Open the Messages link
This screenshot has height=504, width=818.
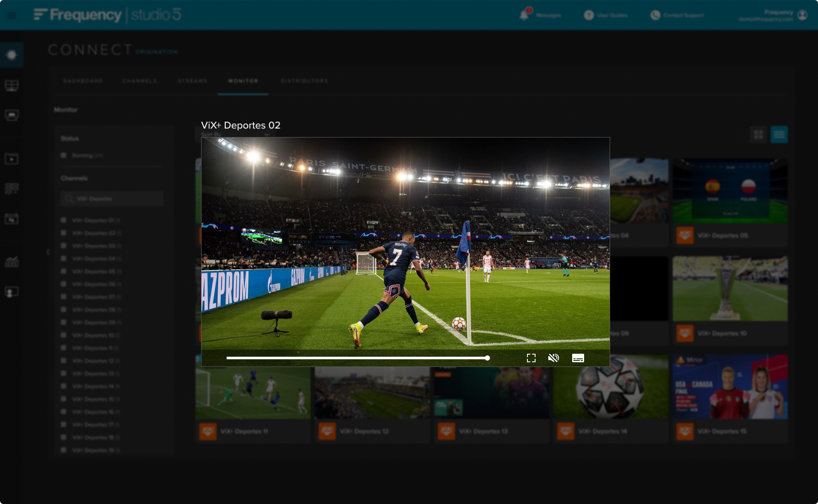[548, 15]
